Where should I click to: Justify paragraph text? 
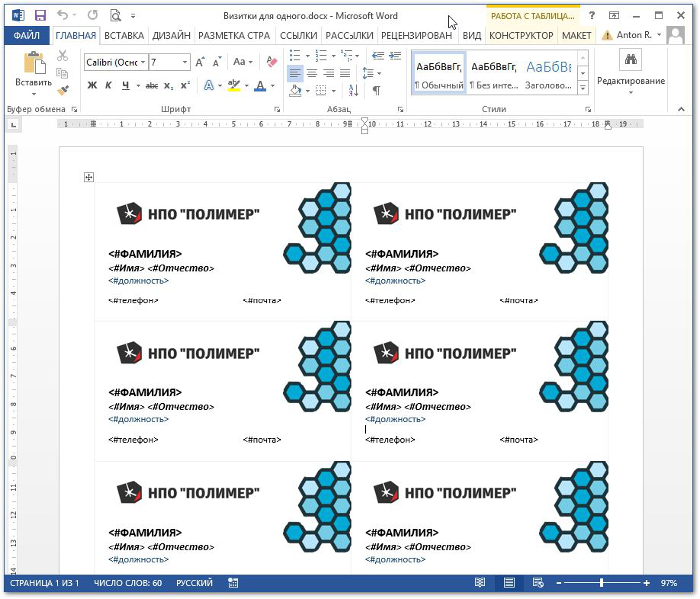coord(346,73)
